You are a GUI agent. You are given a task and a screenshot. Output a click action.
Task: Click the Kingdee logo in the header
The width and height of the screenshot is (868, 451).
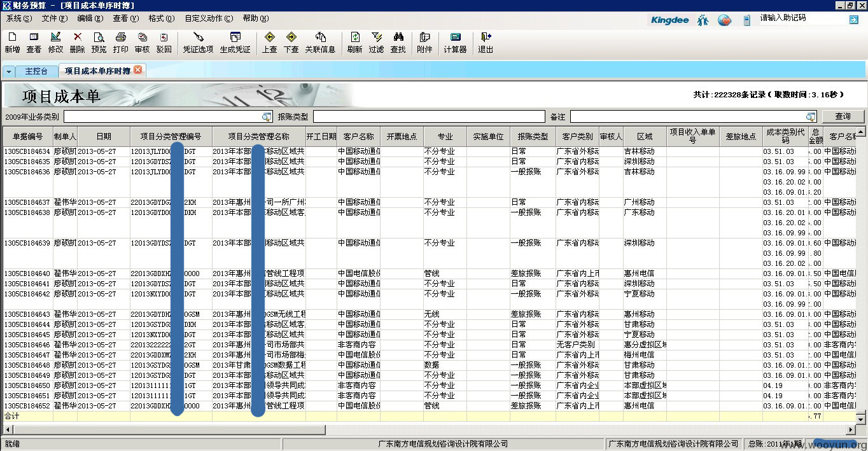click(x=669, y=20)
